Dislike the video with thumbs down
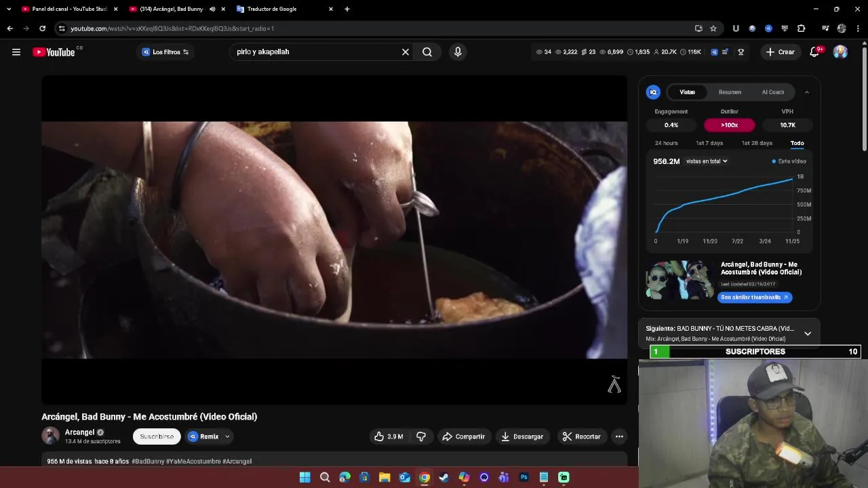868x488 pixels. point(421,436)
